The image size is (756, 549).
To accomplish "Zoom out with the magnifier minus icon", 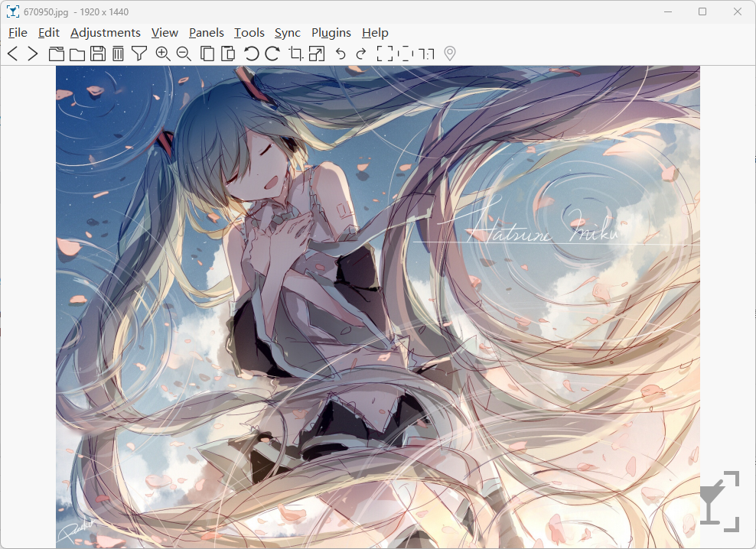I will [x=184, y=54].
